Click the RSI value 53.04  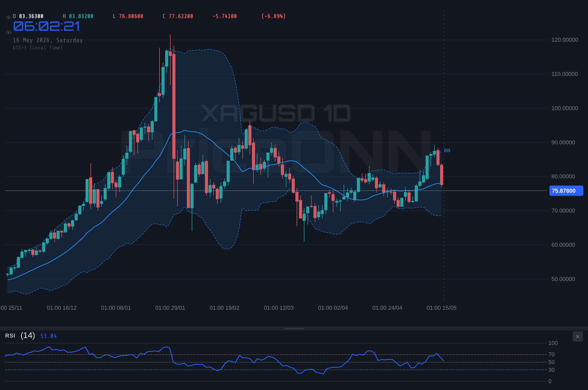(49, 336)
